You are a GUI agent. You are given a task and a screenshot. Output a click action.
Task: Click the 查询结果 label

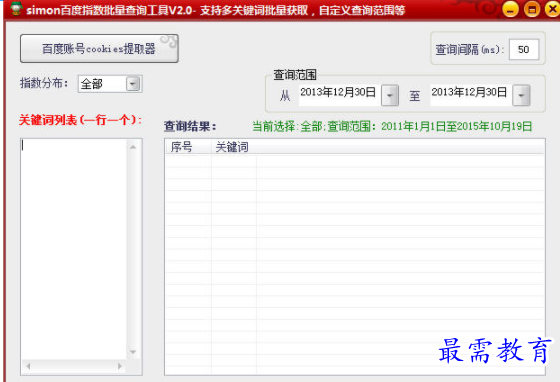[190, 126]
